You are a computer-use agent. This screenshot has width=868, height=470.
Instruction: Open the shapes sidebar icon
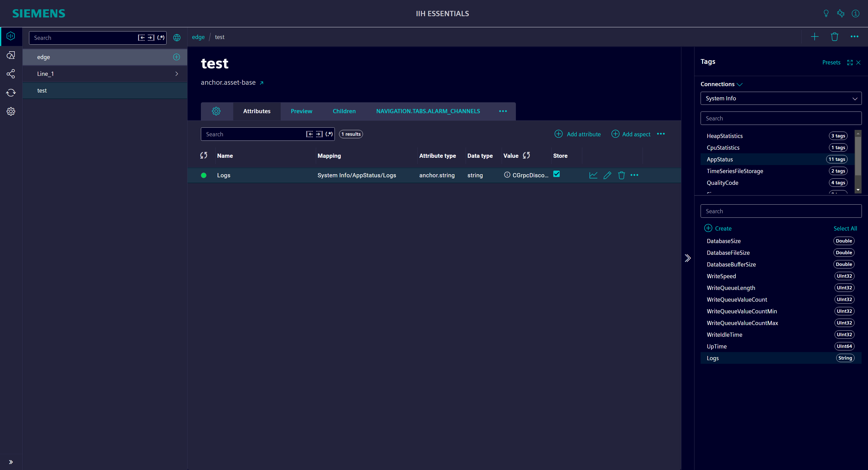(11, 55)
